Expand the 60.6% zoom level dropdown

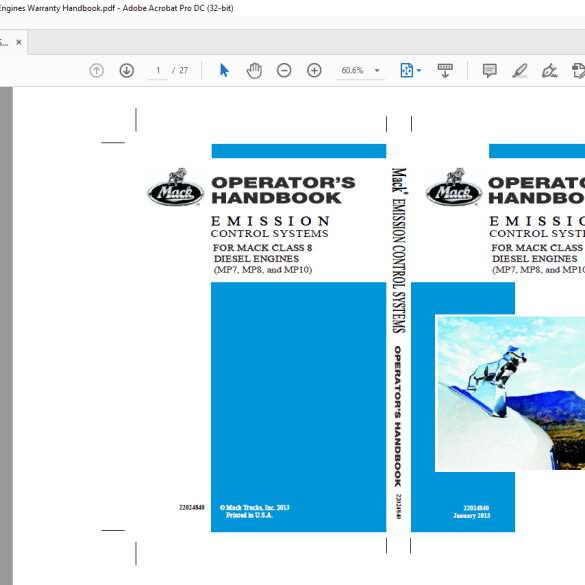377,70
